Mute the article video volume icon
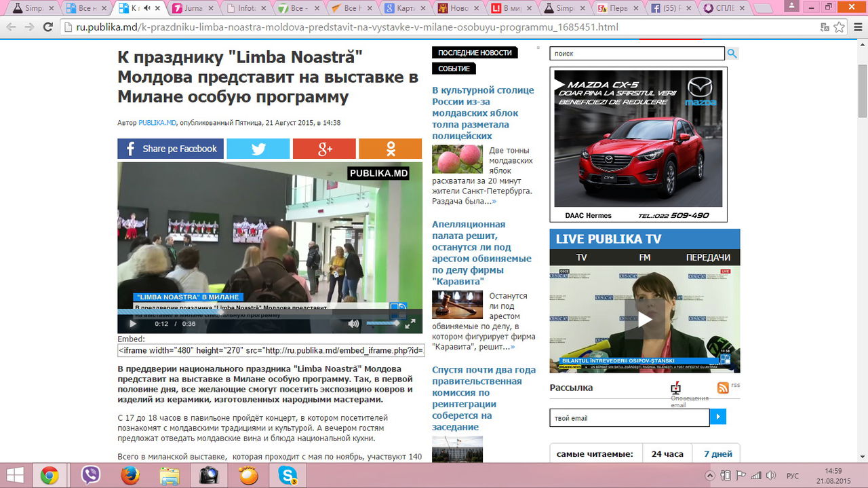 coord(353,324)
